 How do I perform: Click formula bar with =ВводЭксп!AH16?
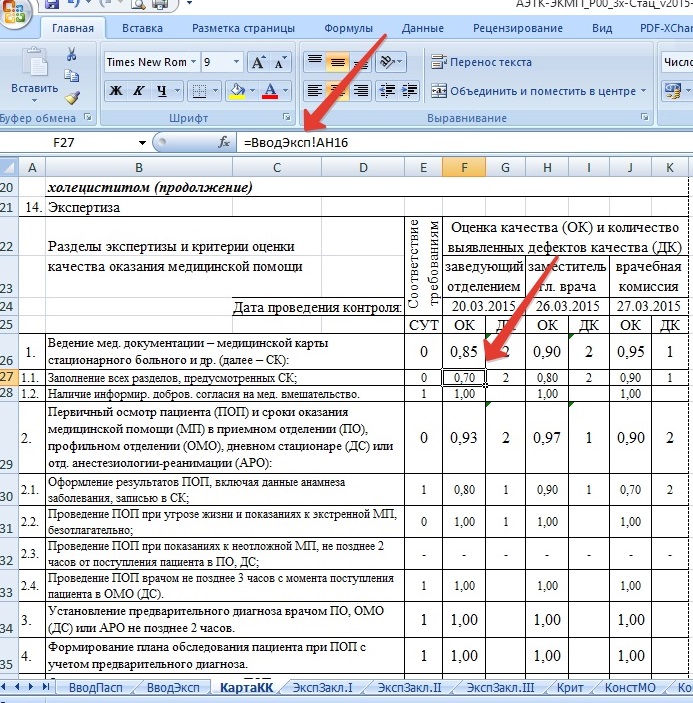[x=465, y=143]
